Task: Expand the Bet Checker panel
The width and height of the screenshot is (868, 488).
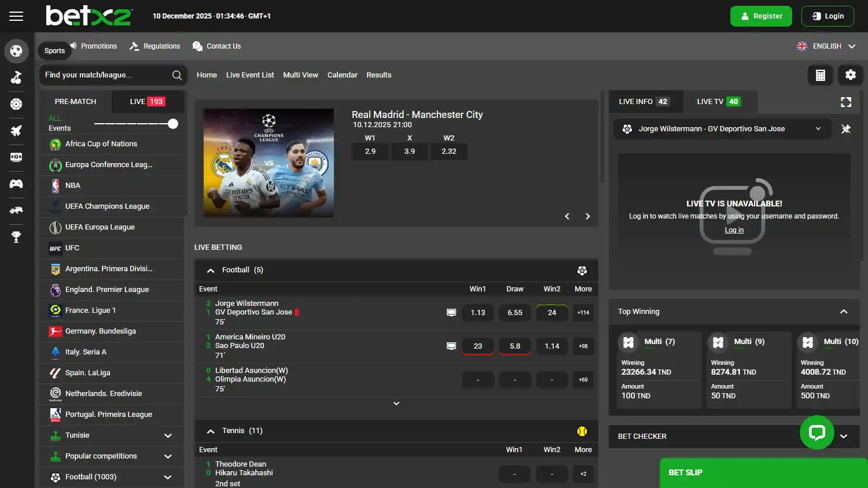Action: [844, 437]
